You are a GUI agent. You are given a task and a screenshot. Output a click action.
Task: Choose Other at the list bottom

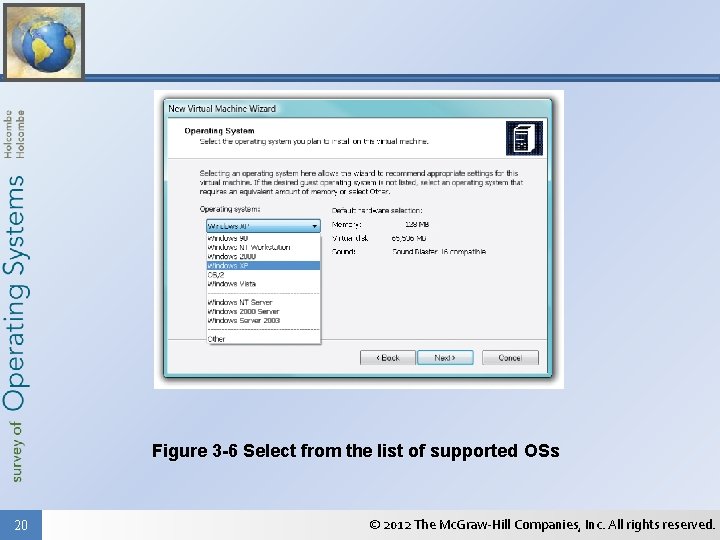pos(264,339)
